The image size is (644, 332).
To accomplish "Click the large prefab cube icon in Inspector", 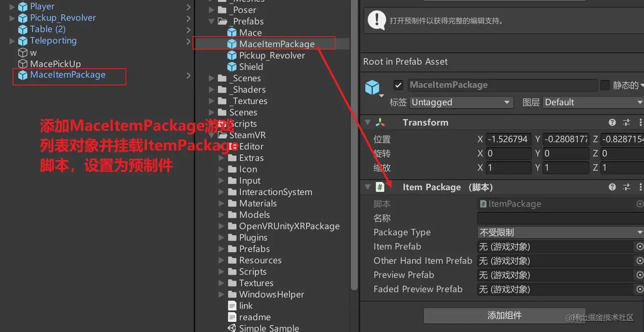I will click(372, 87).
